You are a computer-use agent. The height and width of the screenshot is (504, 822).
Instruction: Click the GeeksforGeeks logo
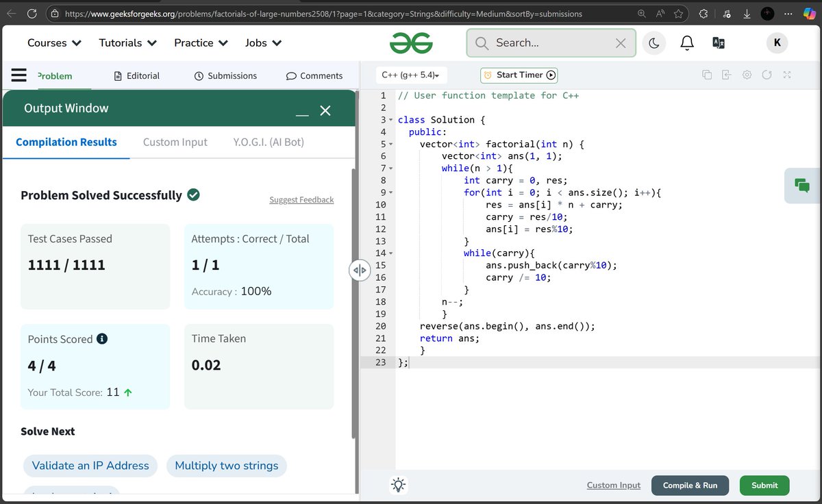(411, 43)
